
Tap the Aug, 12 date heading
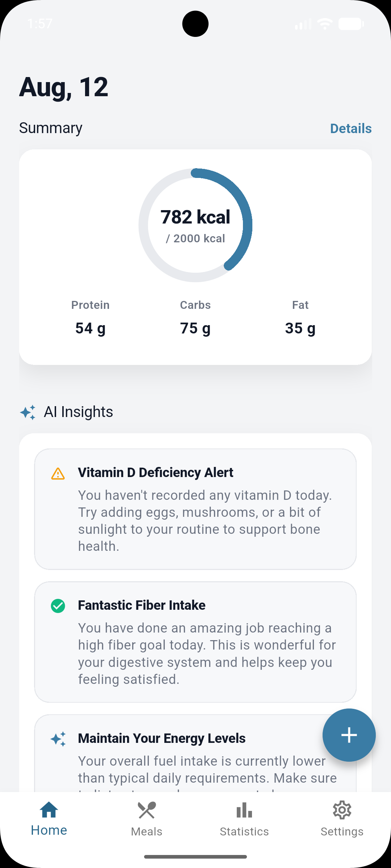click(64, 87)
